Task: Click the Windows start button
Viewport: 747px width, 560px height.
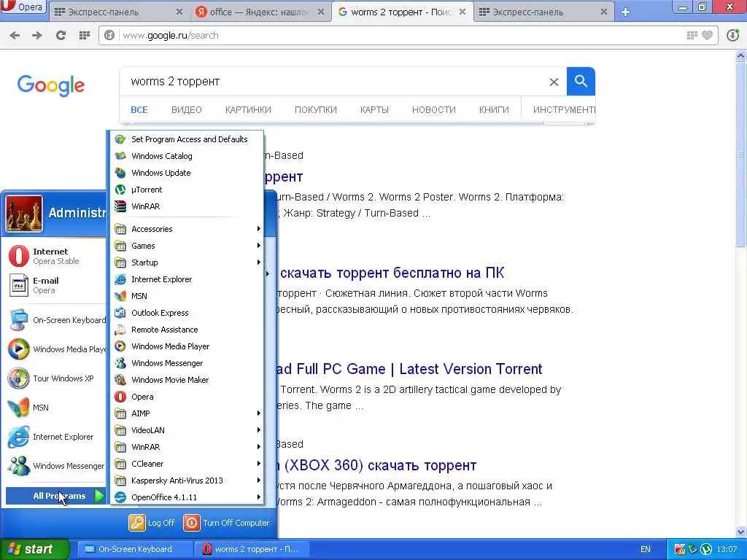Action: click(35, 549)
